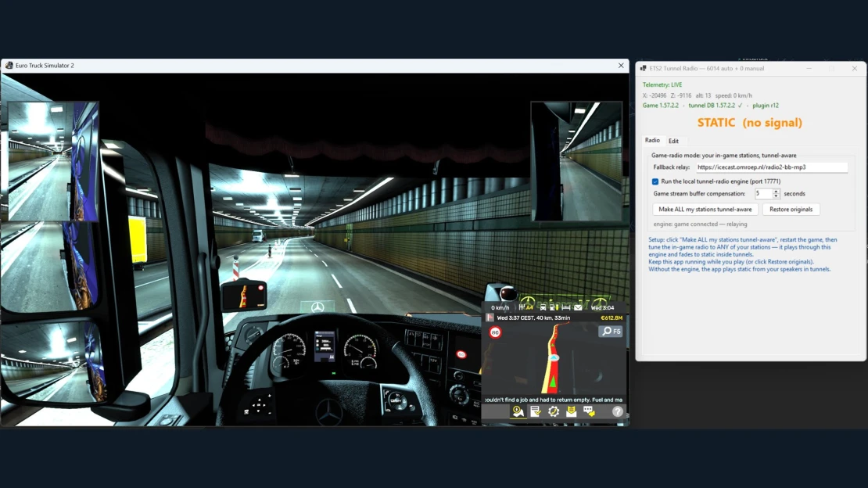Click the rest bed status icon
Screen dimensions: 868x488
pos(565,307)
